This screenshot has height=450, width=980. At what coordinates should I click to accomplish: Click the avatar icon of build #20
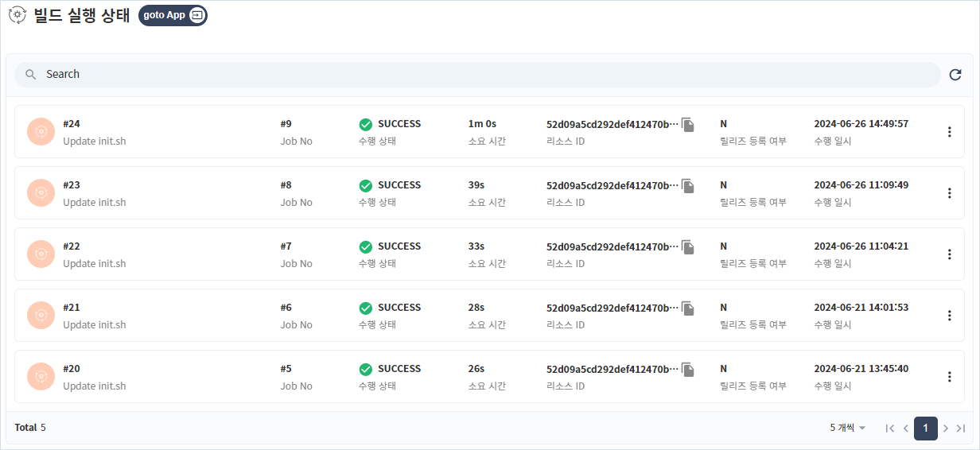[x=41, y=377]
